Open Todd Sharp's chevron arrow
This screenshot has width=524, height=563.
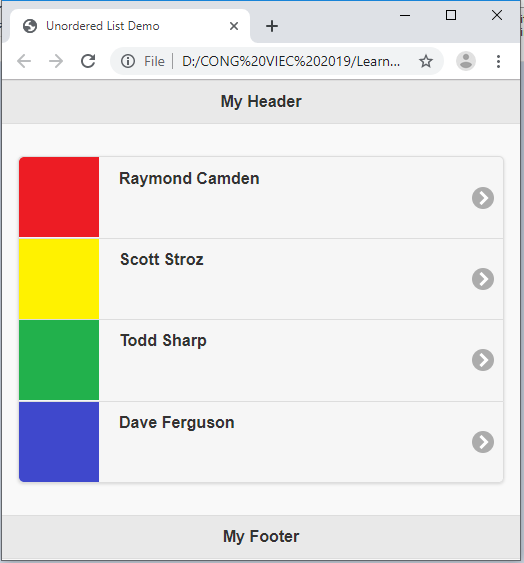[x=483, y=360]
